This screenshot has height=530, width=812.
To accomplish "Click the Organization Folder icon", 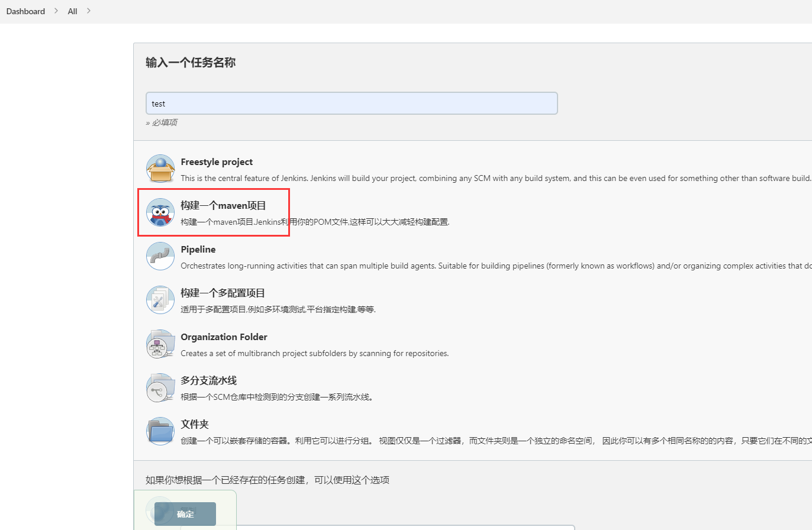I will (160, 344).
